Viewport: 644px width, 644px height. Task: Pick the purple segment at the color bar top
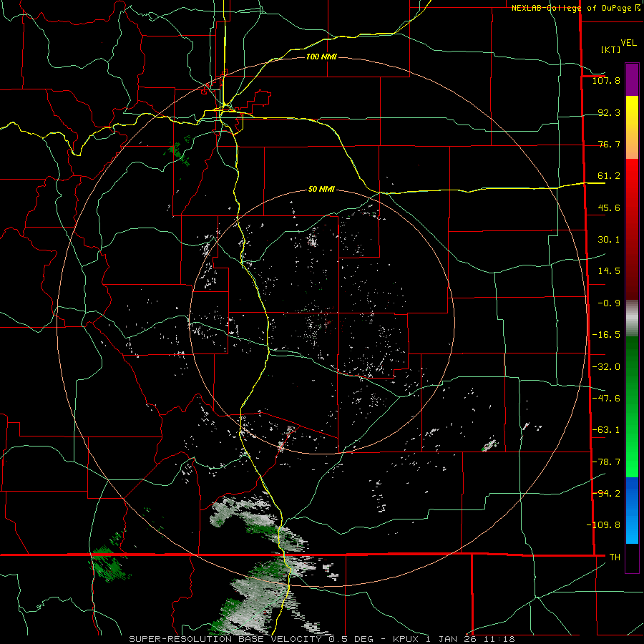pos(632,79)
